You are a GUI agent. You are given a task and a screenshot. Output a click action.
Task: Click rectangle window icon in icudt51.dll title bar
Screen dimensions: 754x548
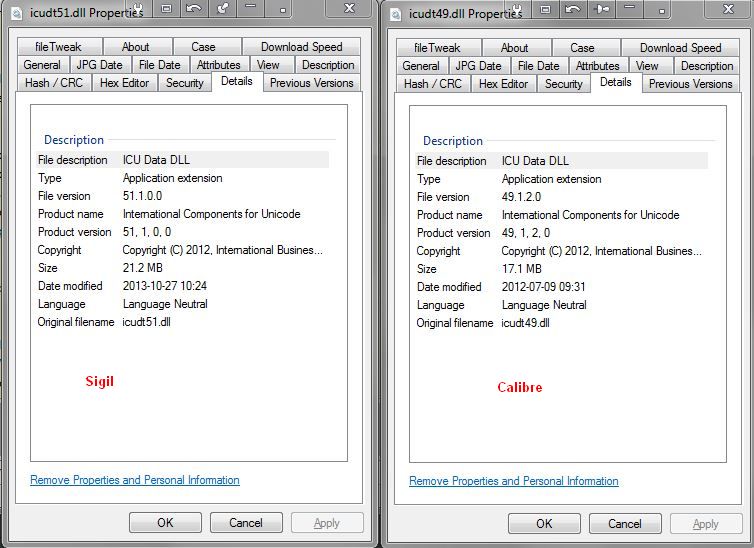(x=166, y=8)
